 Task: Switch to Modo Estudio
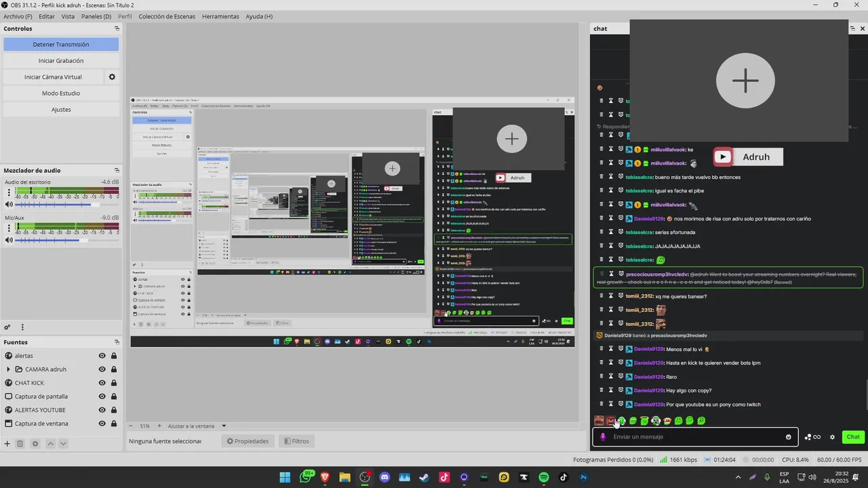[61, 94]
